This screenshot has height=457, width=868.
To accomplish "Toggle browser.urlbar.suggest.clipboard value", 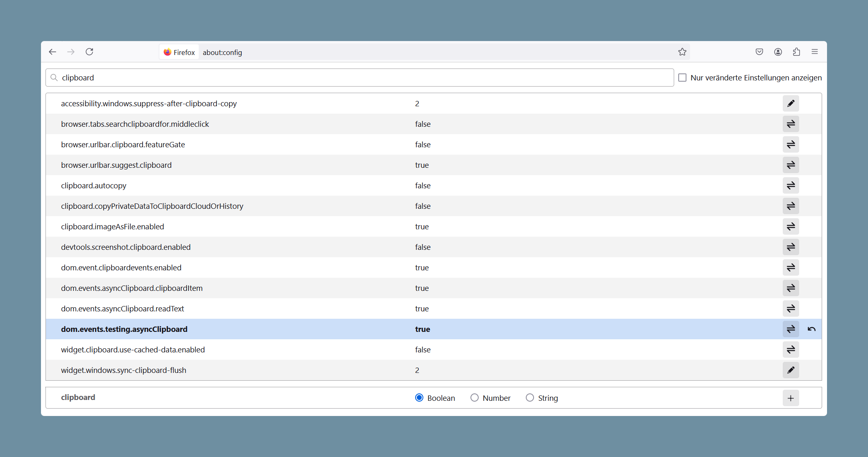I will tap(791, 165).
